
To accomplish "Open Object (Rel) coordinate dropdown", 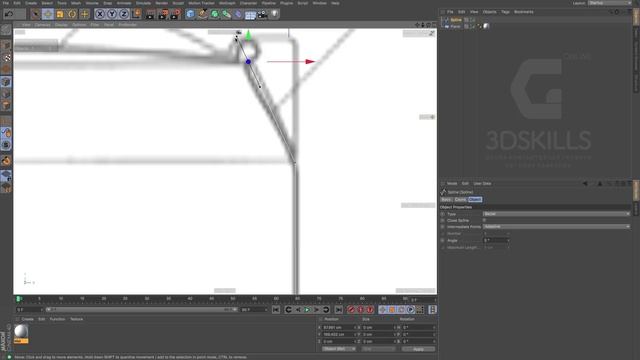I will coord(338,349).
